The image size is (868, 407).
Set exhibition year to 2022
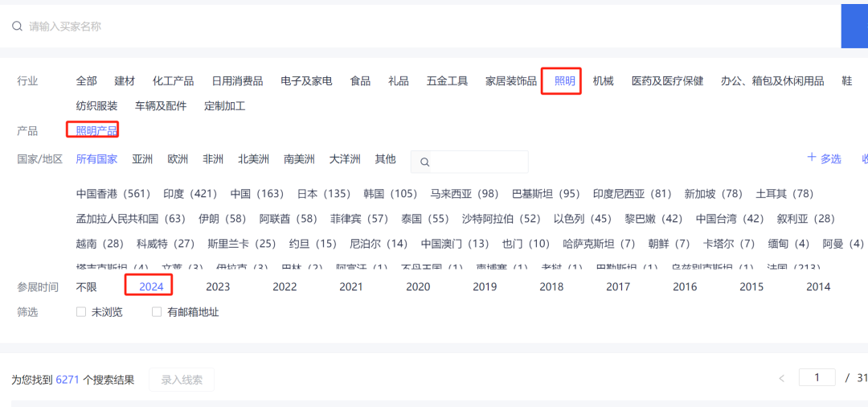285,287
